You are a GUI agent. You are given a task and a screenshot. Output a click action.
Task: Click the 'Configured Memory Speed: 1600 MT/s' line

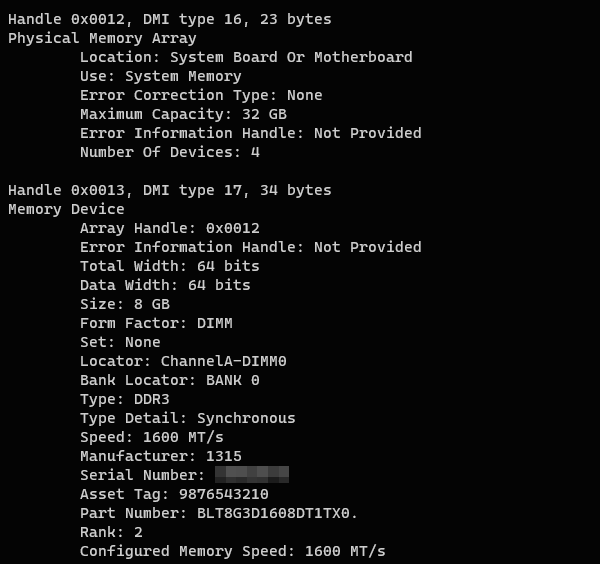pos(232,551)
